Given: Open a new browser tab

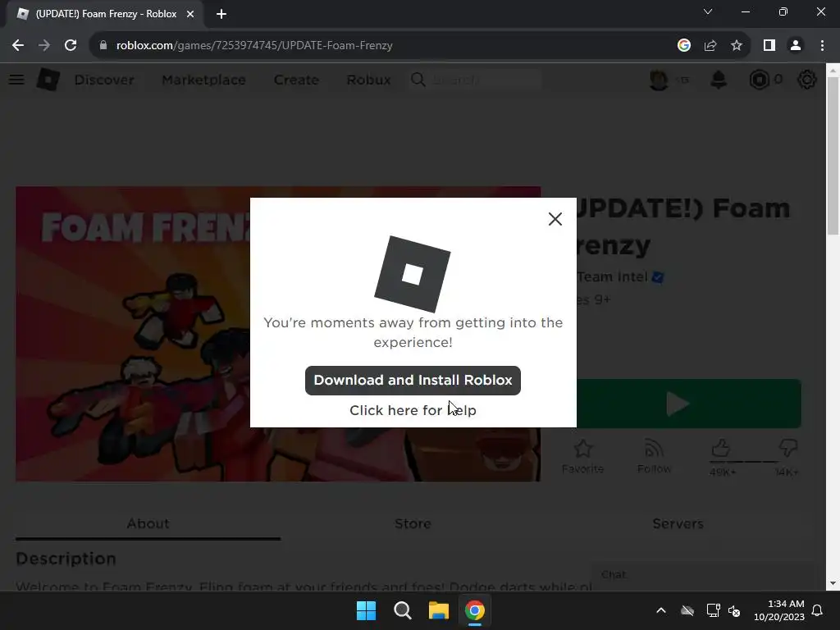Looking at the screenshot, I should [221, 14].
